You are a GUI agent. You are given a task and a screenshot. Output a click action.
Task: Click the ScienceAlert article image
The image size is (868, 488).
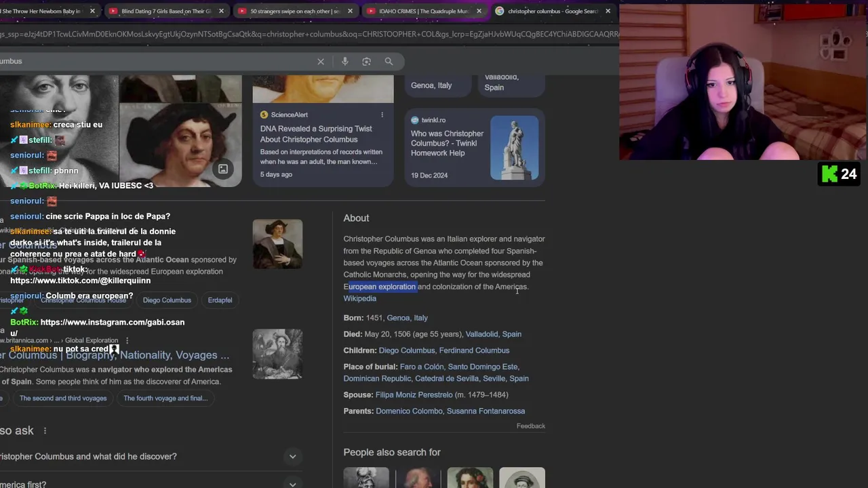point(323,89)
